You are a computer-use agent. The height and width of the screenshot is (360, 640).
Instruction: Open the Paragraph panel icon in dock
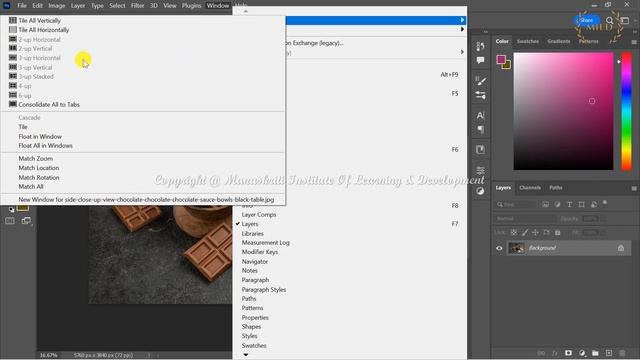(480, 129)
